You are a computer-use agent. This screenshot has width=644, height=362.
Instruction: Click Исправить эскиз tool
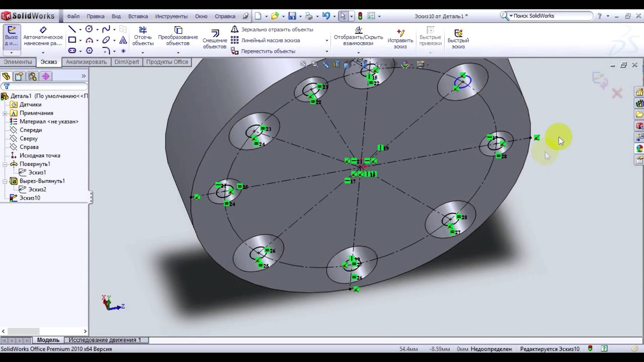(400, 39)
